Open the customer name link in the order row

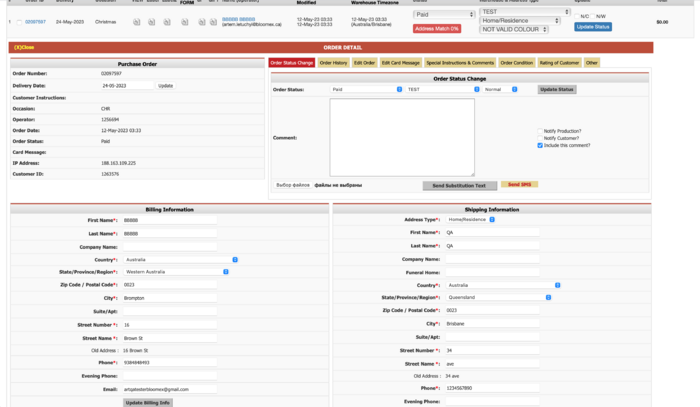coord(238,19)
